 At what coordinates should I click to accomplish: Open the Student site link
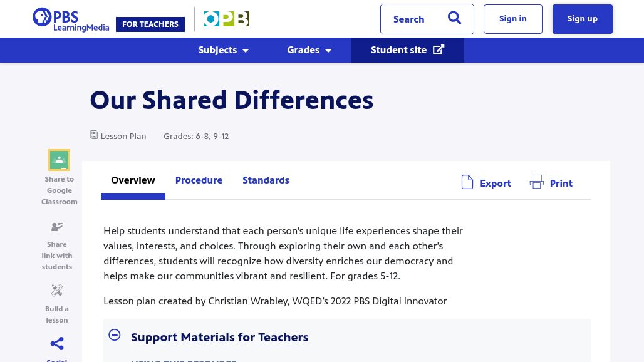(x=407, y=50)
